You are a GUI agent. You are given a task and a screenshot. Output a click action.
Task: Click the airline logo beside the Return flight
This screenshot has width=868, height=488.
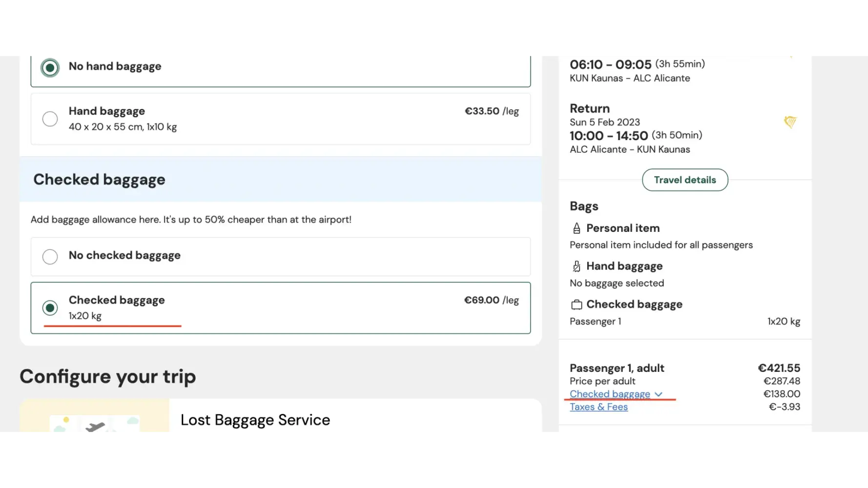tap(790, 122)
